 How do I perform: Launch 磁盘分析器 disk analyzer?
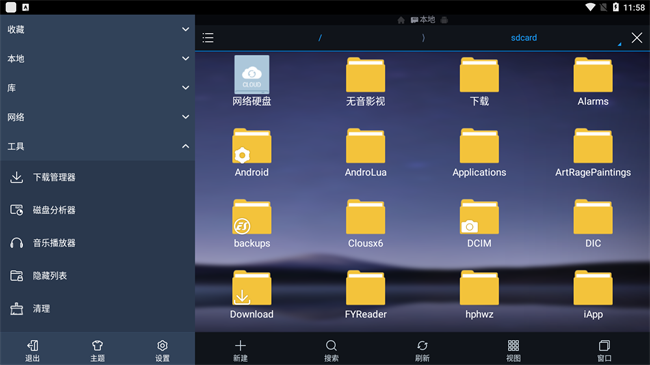coord(97,210)
